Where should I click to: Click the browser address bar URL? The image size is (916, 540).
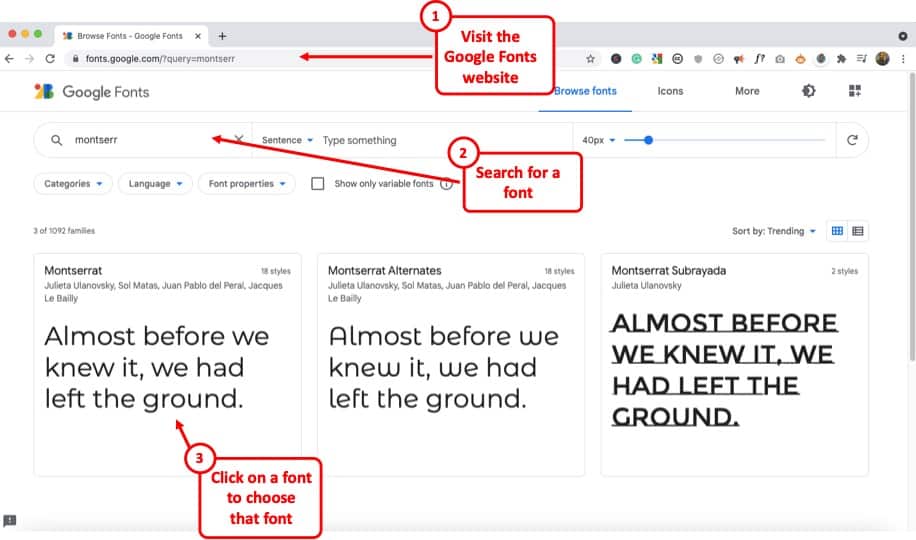click(160, 59)
